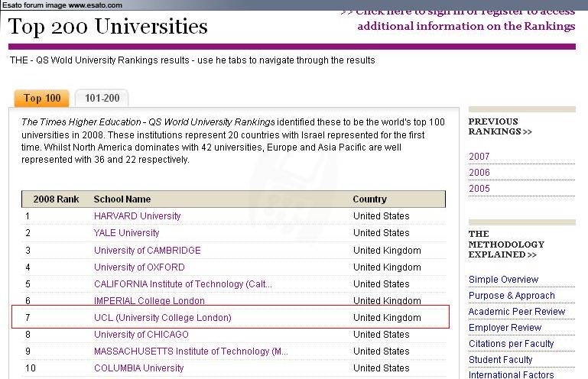Click United States in Columbia's row
The image size is (588, 379).
[x=381, y=368]
